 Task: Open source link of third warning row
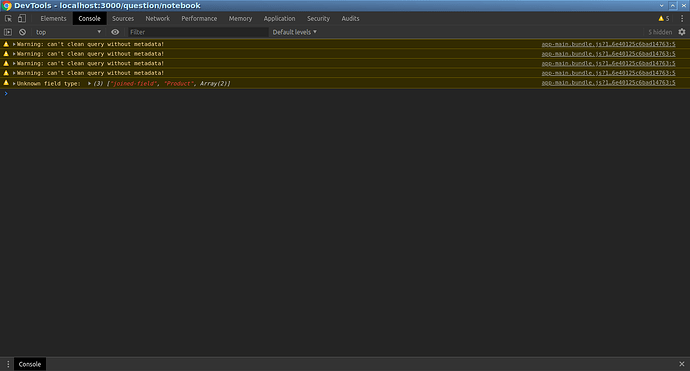click(608, 63)
